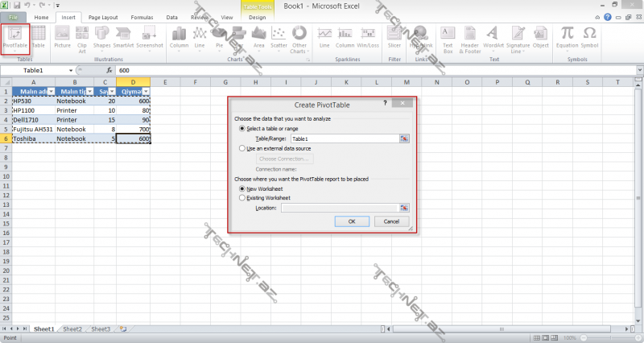Open the Say column filter dropdown
Viewport: 644px width, 343px height.
[x=112, y=91]
